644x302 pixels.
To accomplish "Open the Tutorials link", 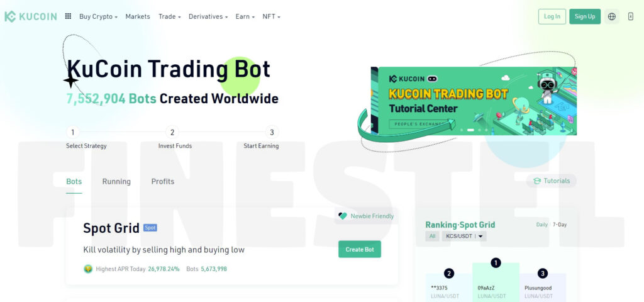I will (x=551, y=181).
